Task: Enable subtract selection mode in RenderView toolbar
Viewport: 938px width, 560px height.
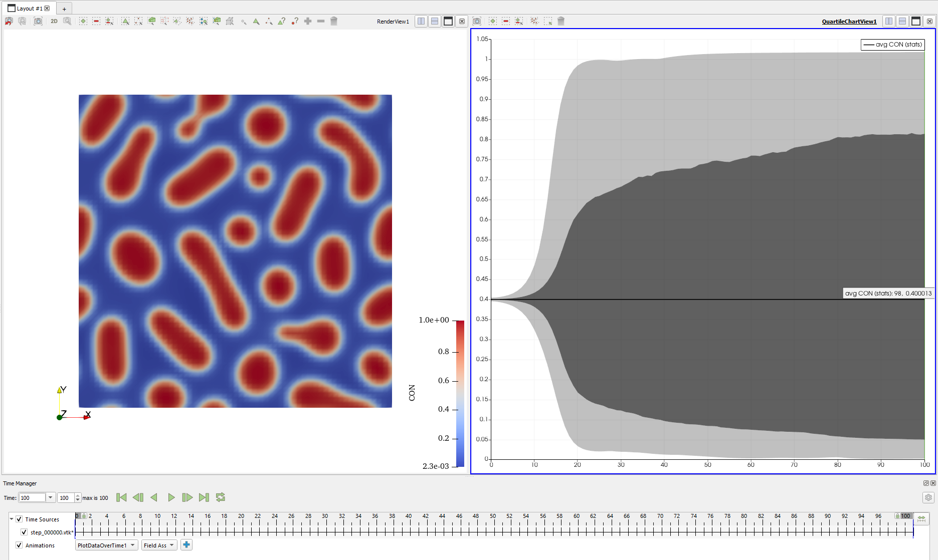Action: pos(96,21)
